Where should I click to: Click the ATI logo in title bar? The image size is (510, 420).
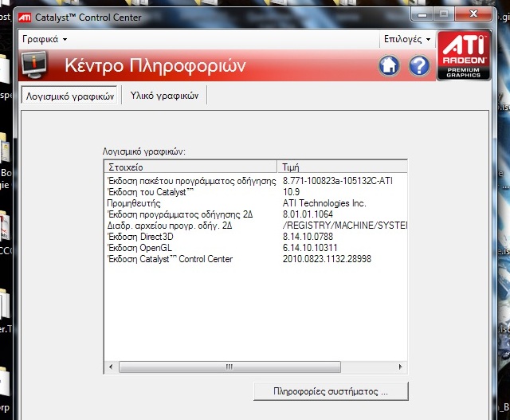25,18
